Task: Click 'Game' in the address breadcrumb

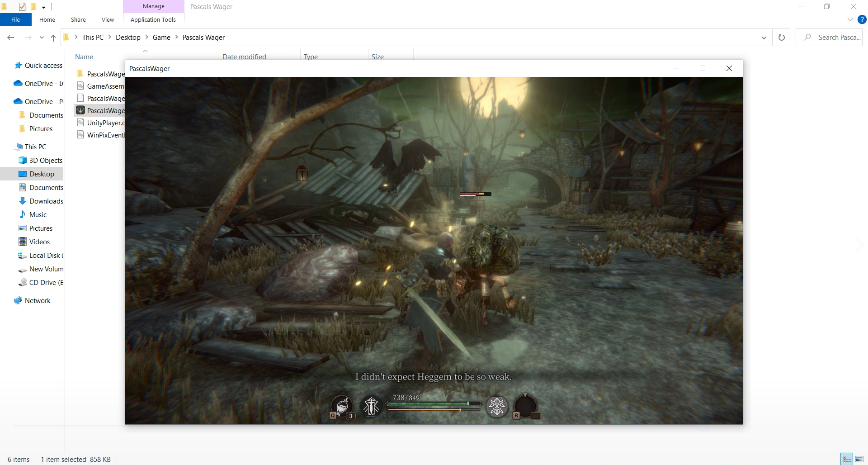Action: pyautogui.click(x=161, y=38)
